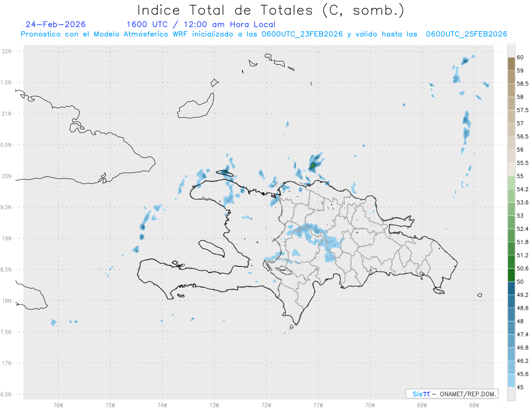Click the legend value 58.5
532x411 pixels.
pyautogui.click(x=523, y=84)
